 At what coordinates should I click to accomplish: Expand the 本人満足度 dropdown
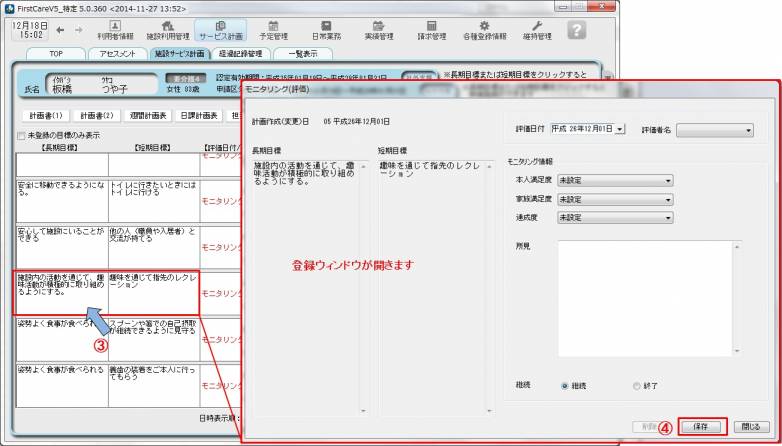point(614,181)
